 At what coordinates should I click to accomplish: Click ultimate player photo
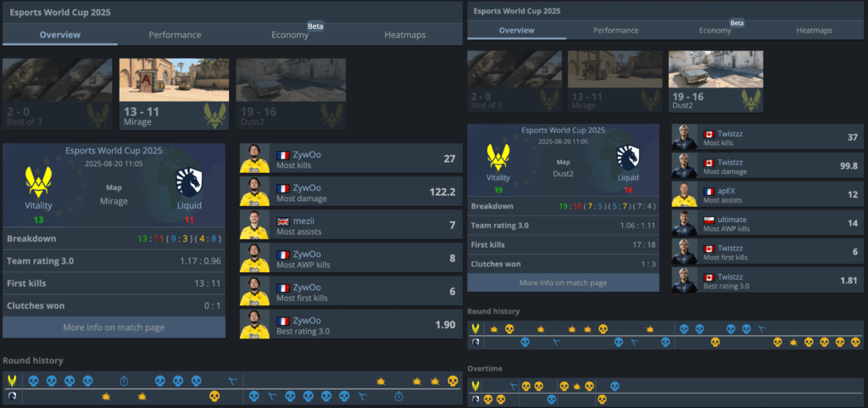(685, 223)
